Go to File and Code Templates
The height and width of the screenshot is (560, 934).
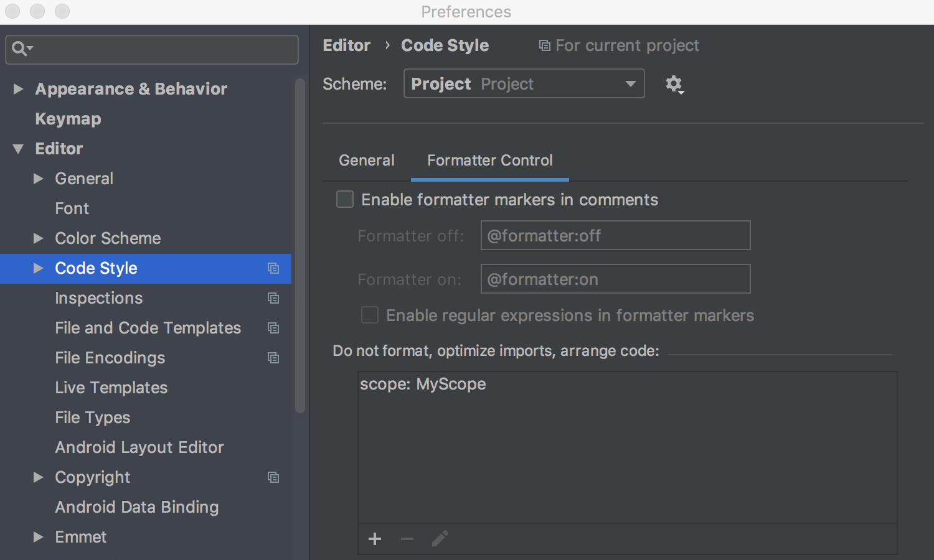(148, 328)
